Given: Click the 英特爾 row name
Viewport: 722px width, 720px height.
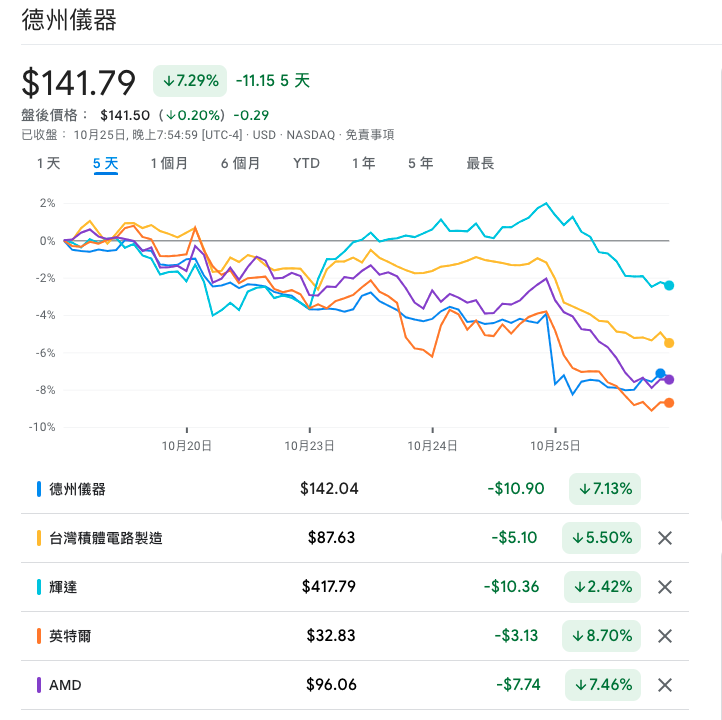Looking at the screenshot, I should click(70, 636).
